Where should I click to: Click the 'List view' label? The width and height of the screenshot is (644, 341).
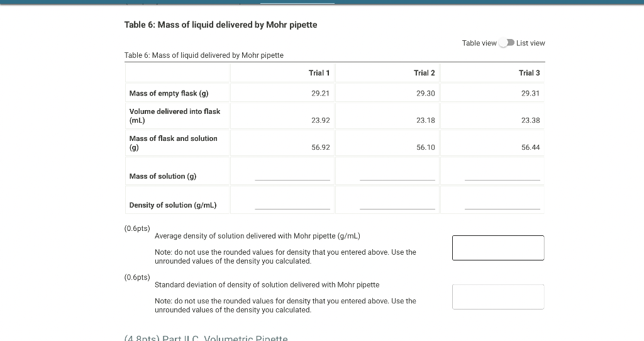coord(531,43)
